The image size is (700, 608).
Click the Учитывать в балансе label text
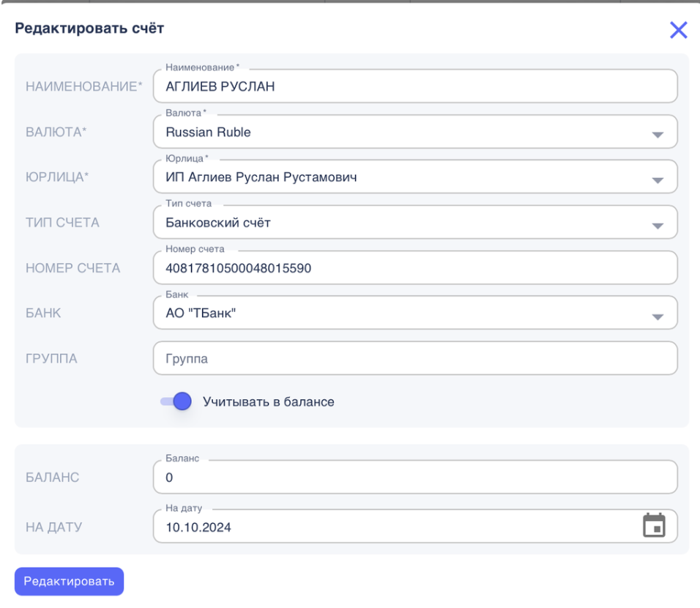[269, 401]
